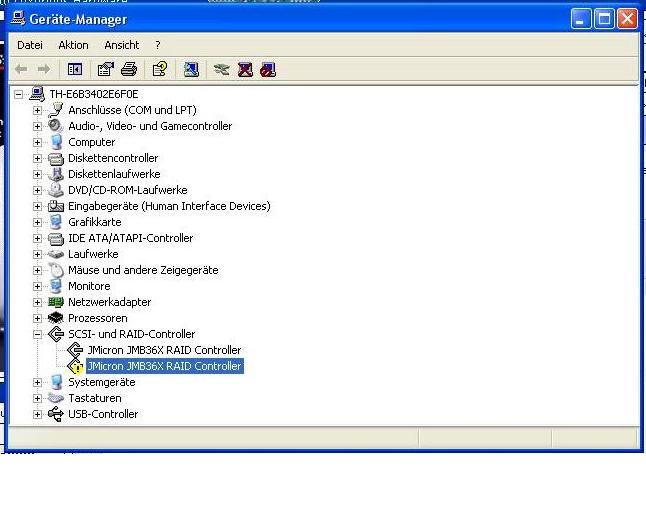Open the Aktion menu

tap(73, 45)
